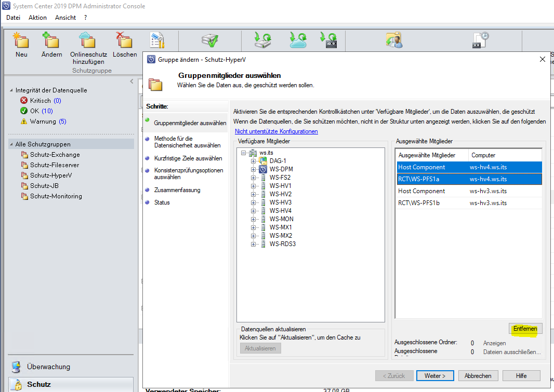Click the Kritisch red status icon
This screenshot has width=554, height=392.
pos(24,101)
